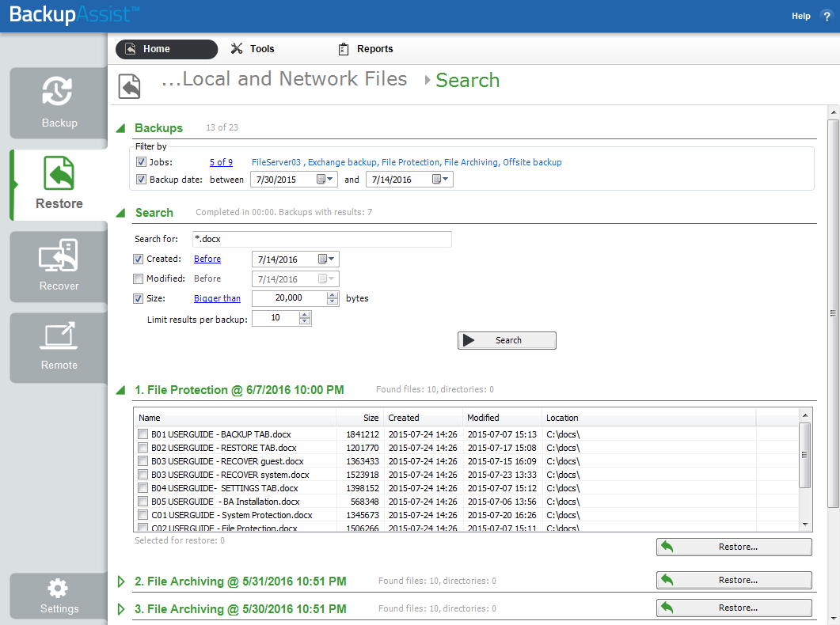Check B03 USERGUIDE - RECOVER system.docx
The height and width of the screenshot is (625, 840).
[x=143, y=474]
